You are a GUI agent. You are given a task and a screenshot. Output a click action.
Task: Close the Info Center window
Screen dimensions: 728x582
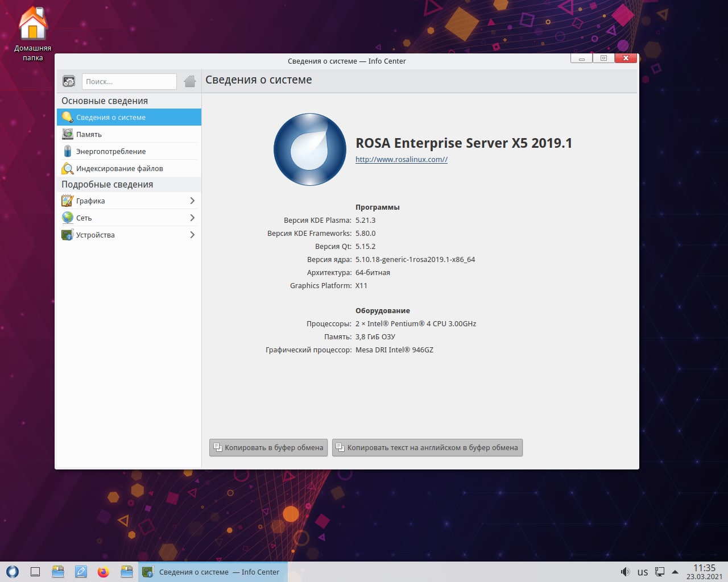[x=626, y=58]
